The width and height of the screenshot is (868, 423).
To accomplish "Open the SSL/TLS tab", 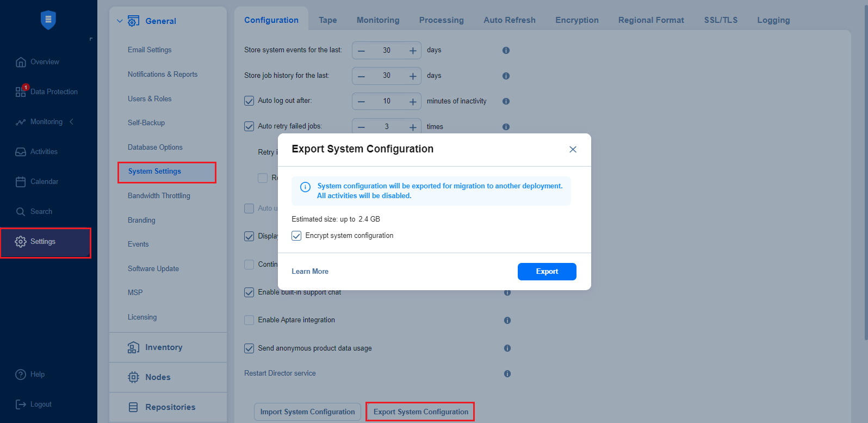I will [721, 20].
